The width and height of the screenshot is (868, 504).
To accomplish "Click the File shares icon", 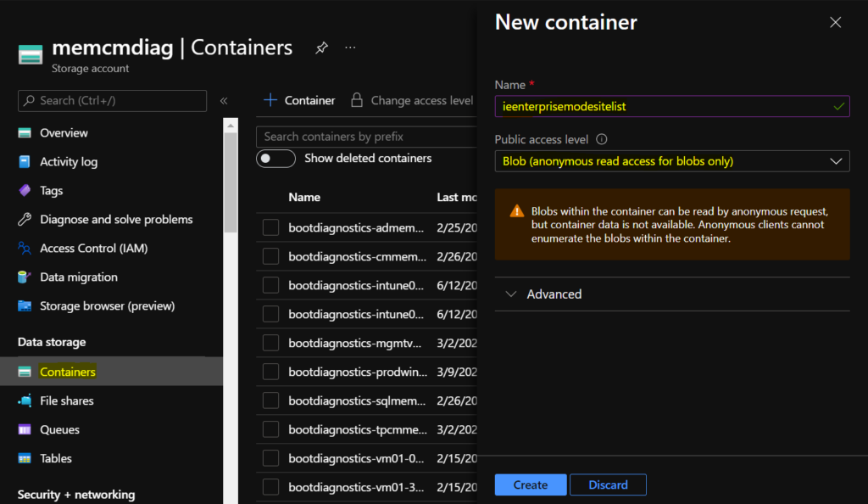I will pos(25,400).
